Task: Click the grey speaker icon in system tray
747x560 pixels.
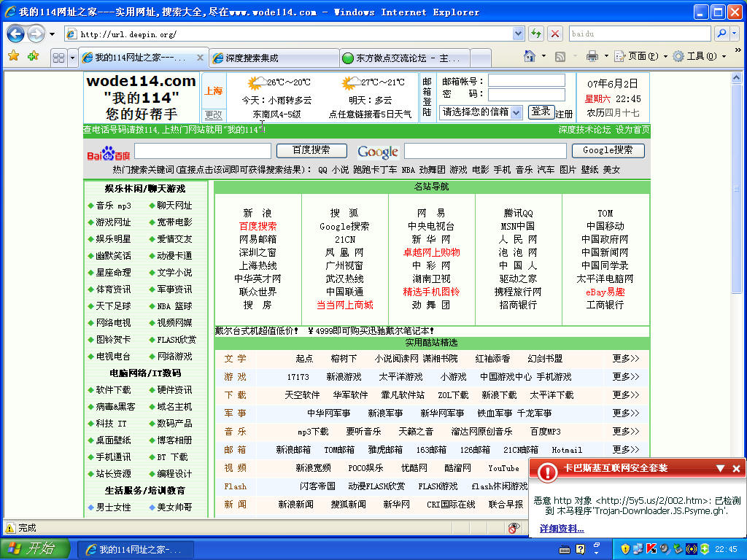Action: (664, 549)
